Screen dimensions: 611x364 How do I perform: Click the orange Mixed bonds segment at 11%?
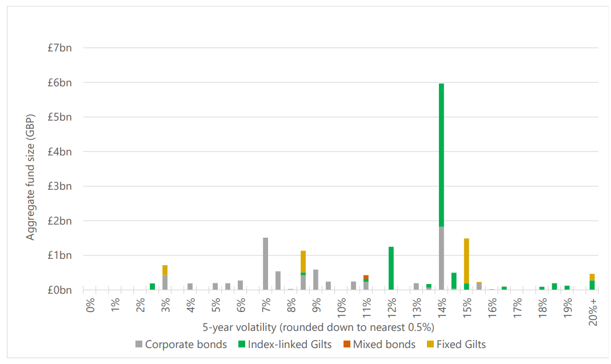click(366, 277)
